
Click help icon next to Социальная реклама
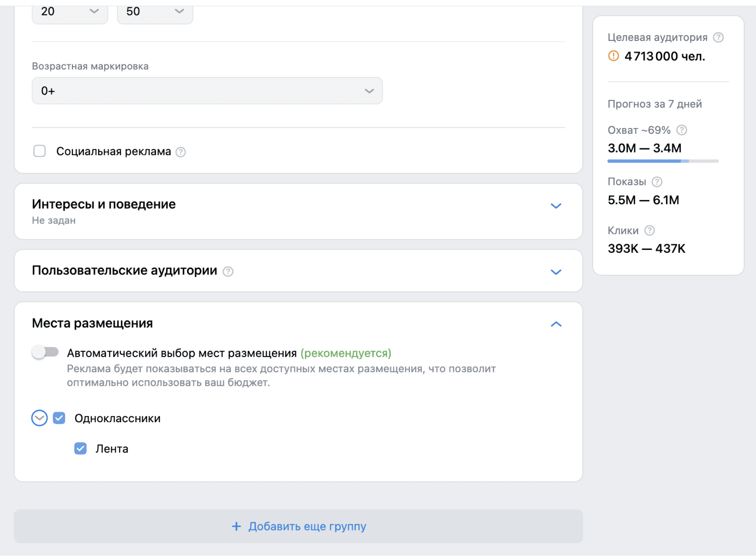pos(181,152)
